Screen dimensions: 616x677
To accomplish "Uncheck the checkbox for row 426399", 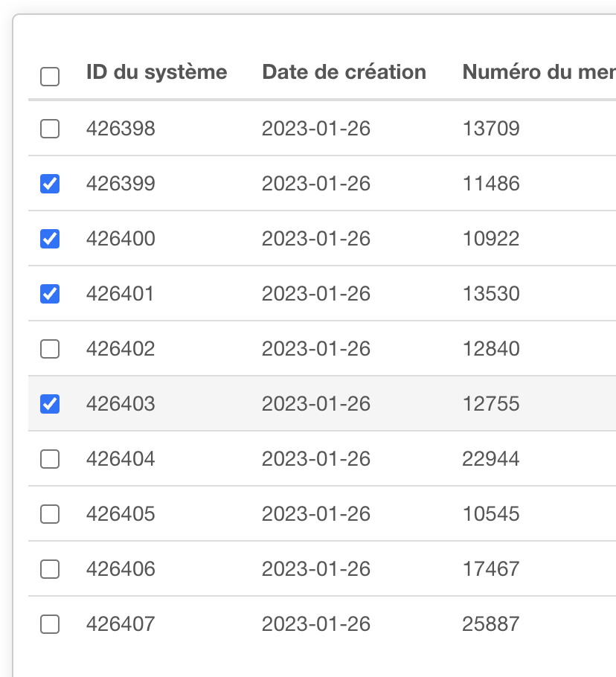I will pyautogui.click(x=49, y=184).
